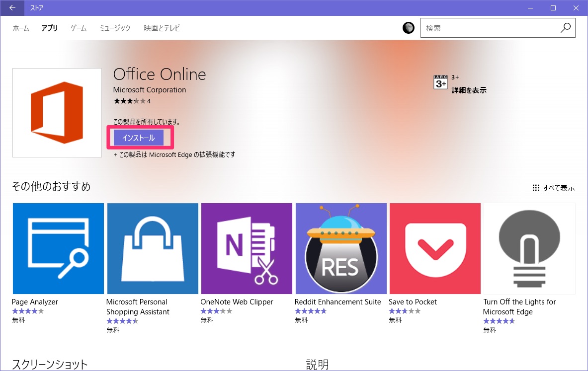Click the grid icon beside すべて表示
The image size is (588, 371).
(536, 188)
